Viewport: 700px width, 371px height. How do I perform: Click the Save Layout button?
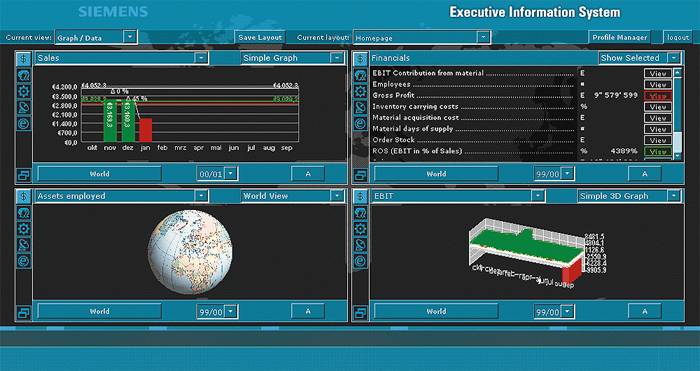click(260, 38)
